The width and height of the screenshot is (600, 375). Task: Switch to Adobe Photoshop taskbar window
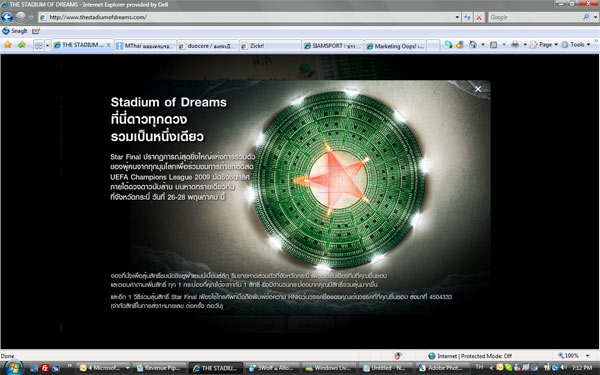tap(443, 368)
